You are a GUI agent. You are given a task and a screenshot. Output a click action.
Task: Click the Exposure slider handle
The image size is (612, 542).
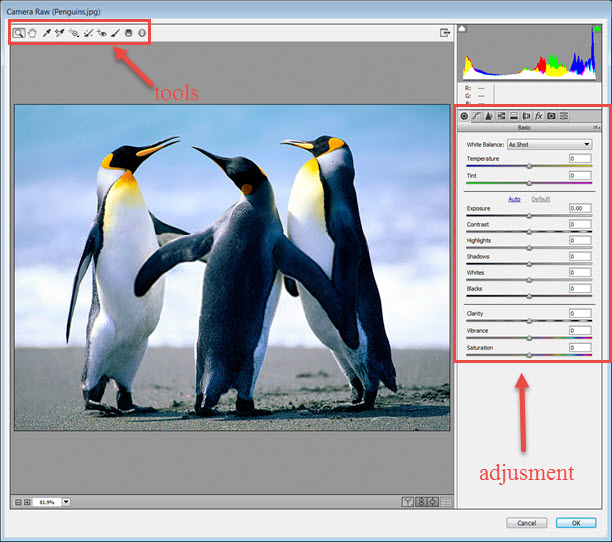point(529,216)
